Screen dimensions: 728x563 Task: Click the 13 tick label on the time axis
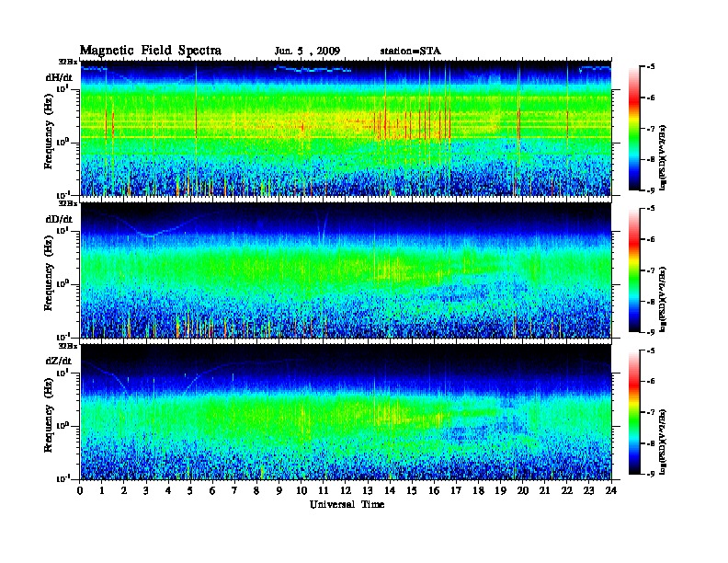[x=368, y=491]
